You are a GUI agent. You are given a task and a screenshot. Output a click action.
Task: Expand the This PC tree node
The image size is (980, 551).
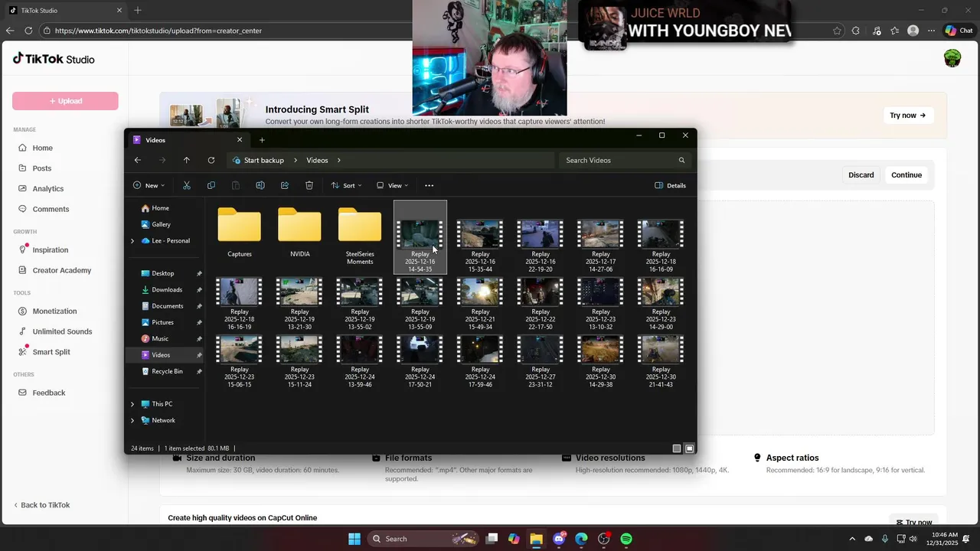pyautogui.click(x=132, y=404)
